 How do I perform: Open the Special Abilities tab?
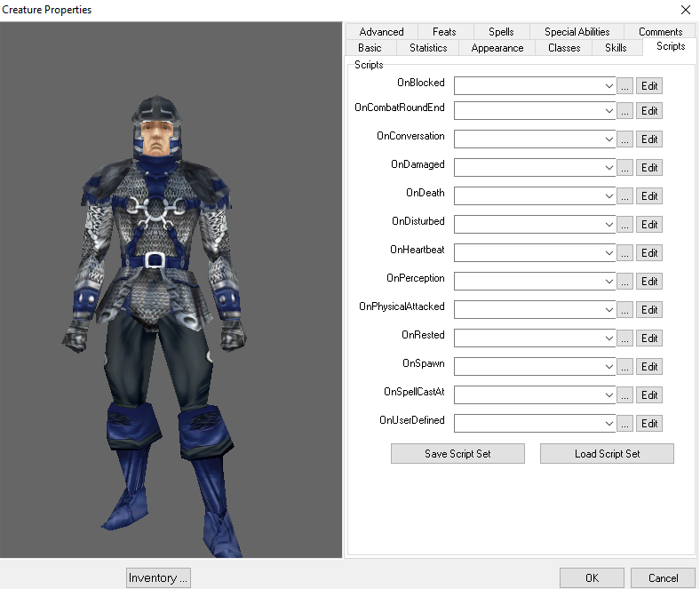point(577,32)
